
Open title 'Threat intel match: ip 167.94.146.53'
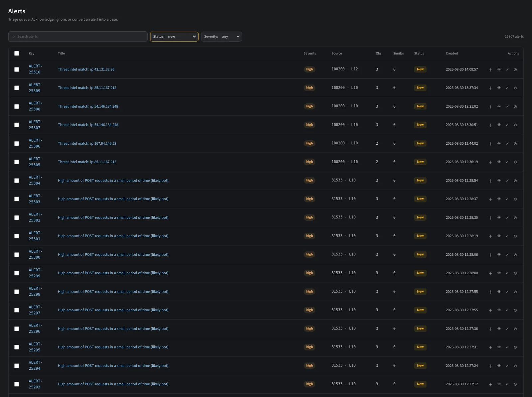(x=87, y=143)
